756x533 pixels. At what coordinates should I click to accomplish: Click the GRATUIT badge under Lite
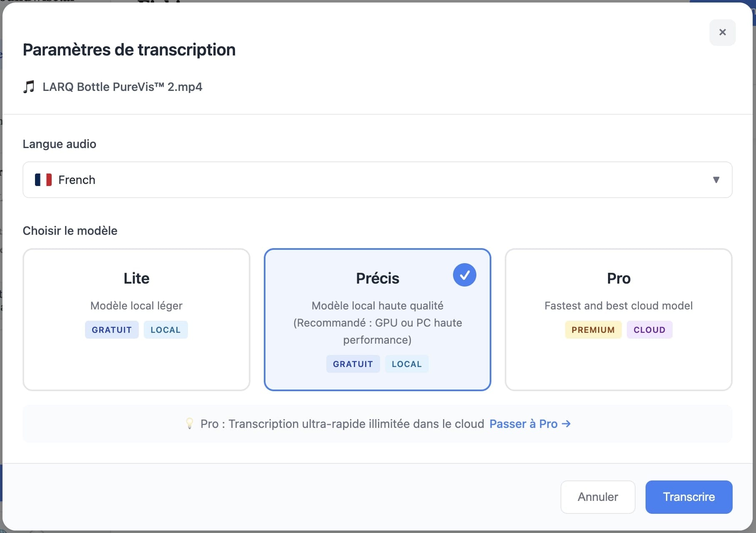[x=112, y=330]
